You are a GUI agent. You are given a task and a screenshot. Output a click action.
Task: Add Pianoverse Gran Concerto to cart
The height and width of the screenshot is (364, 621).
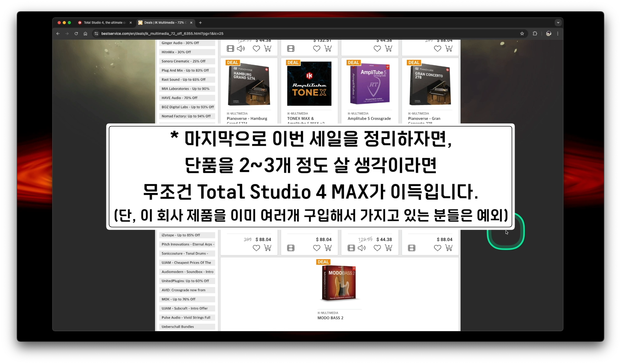coord(449,248)
